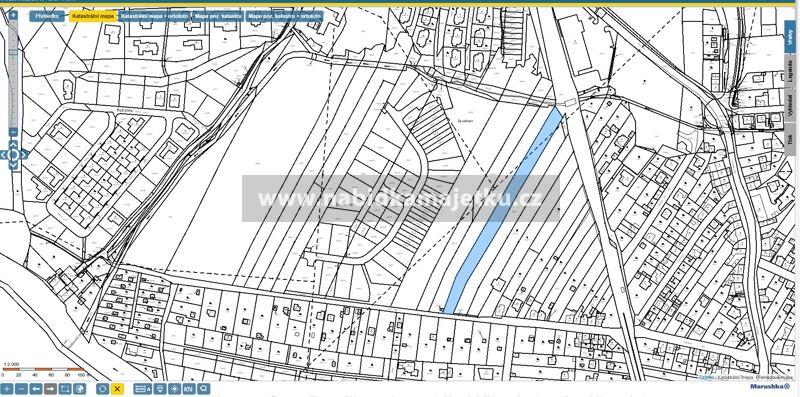Pan the map right with navigation arrow
This screenshot has height=397, width=800.
(24, 154)
